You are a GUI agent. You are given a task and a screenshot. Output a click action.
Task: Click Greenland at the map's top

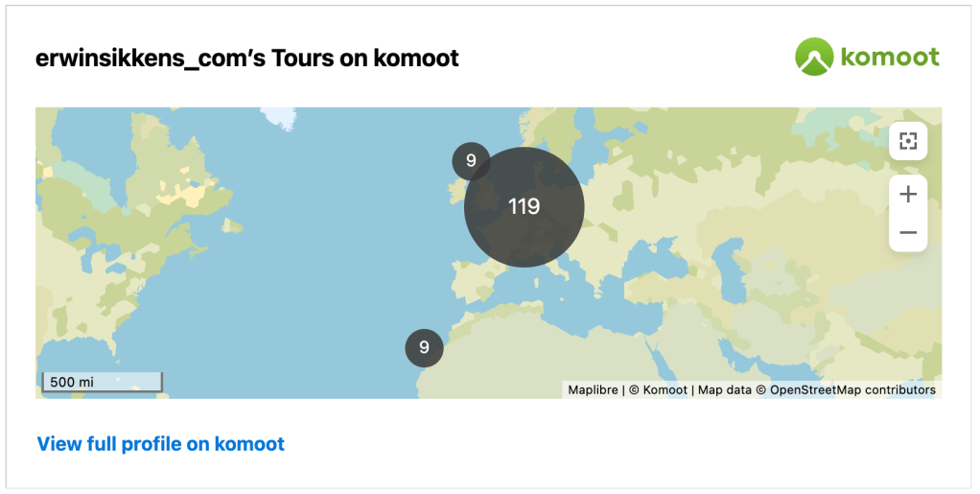[280, 115]
